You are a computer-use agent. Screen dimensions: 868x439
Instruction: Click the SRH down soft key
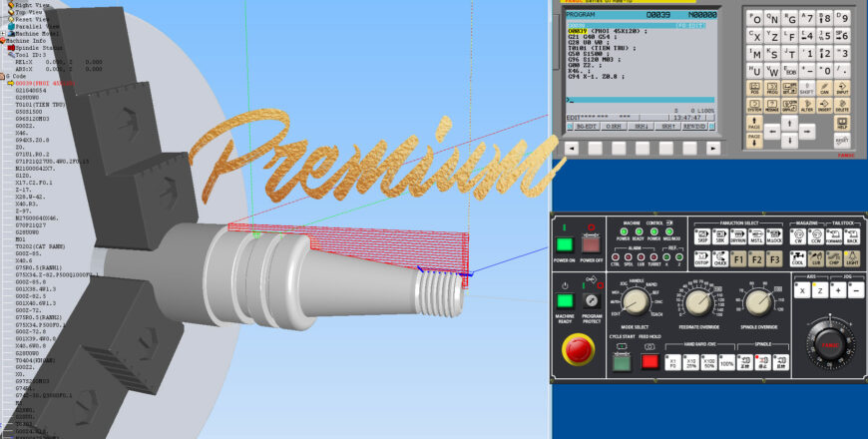641,127
